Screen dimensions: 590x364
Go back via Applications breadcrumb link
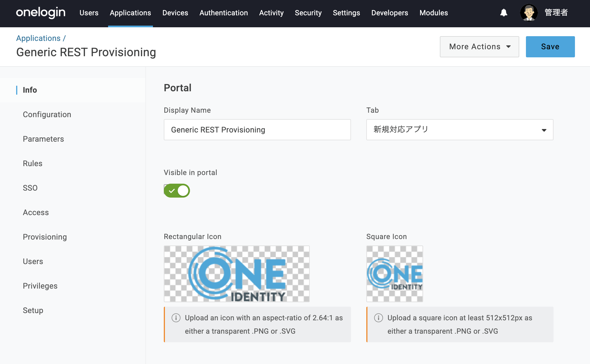point(38,38)
